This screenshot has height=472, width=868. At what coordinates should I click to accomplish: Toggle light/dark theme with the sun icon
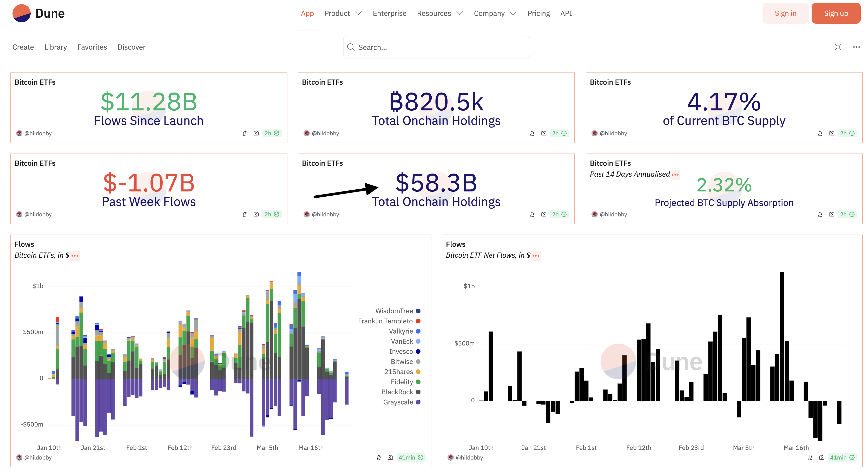838,47
